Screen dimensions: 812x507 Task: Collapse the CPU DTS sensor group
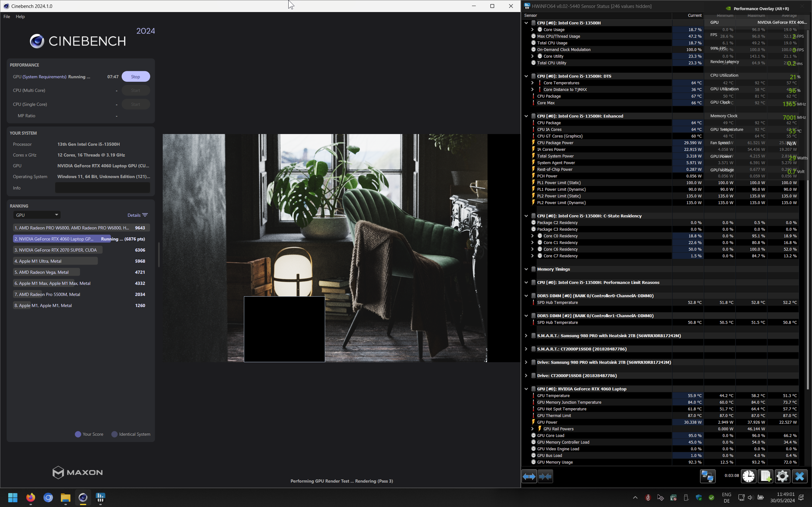[x=526, y=76]
